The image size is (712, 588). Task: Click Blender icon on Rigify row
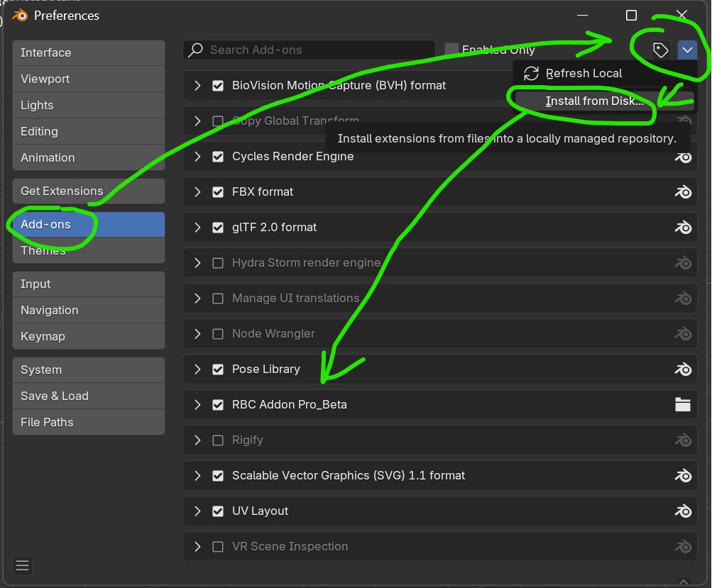pos(683,440)
